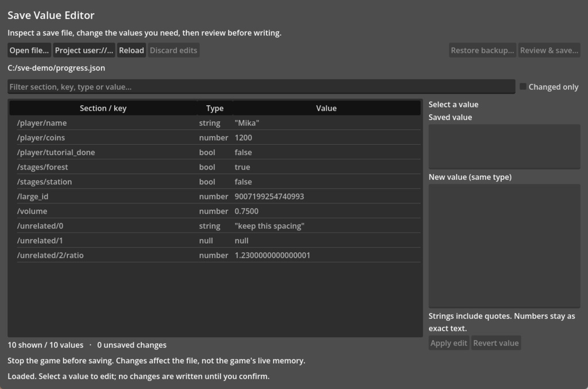Select the /unrelated/0 row
588x389 pixels.
tap(215, 226)
